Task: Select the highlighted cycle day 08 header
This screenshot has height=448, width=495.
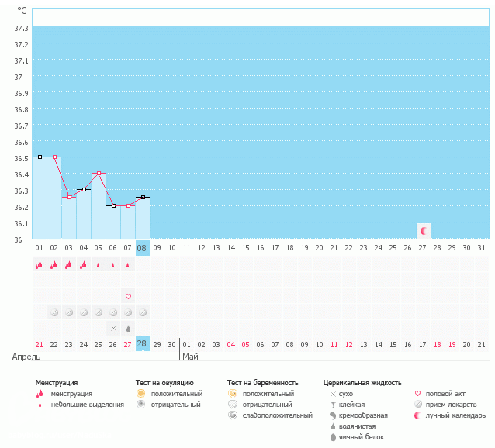Action: 142,247
